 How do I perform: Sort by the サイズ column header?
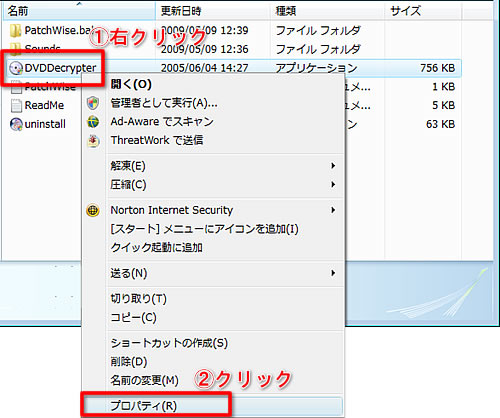[x=423, y=11]
